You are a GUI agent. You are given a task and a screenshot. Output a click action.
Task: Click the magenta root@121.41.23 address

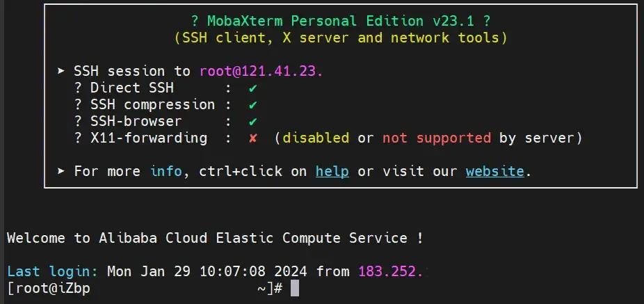(x=261, y=71)
